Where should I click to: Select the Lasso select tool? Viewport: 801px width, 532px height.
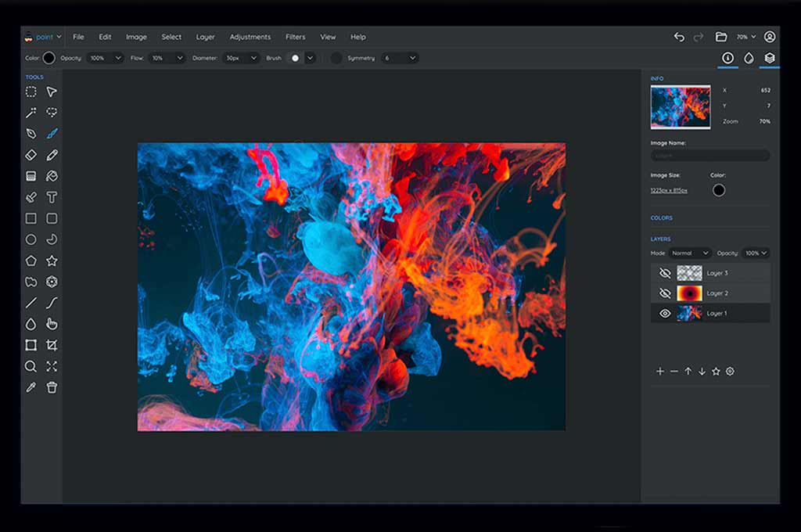[x=52, y=112]
